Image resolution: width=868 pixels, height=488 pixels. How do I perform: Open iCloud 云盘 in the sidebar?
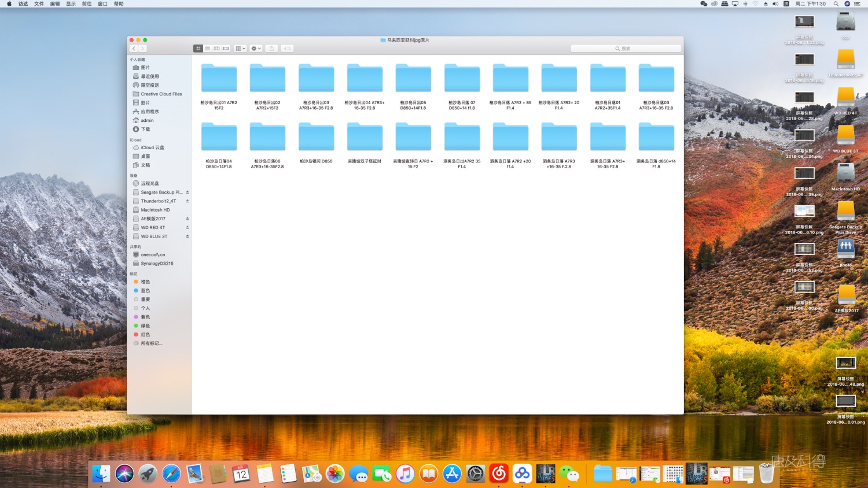[152, 147]
